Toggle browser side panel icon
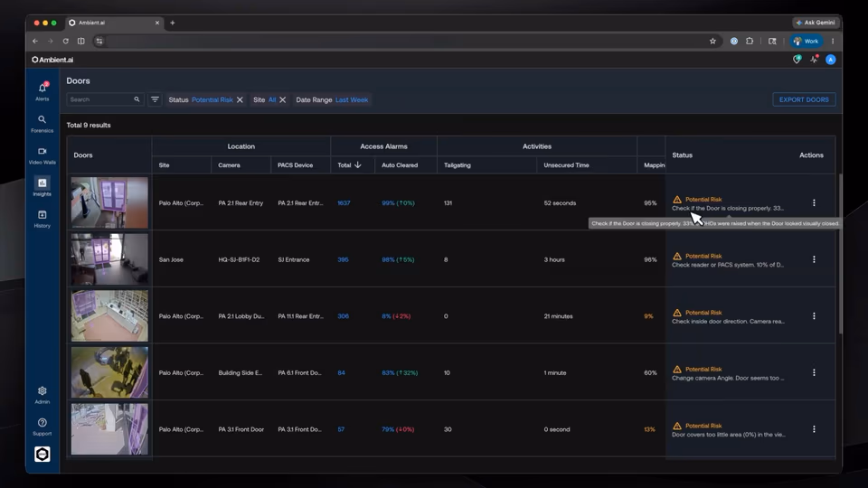Image resolution: width=868 pixels, height=488 pixels. tap(80, 41)
